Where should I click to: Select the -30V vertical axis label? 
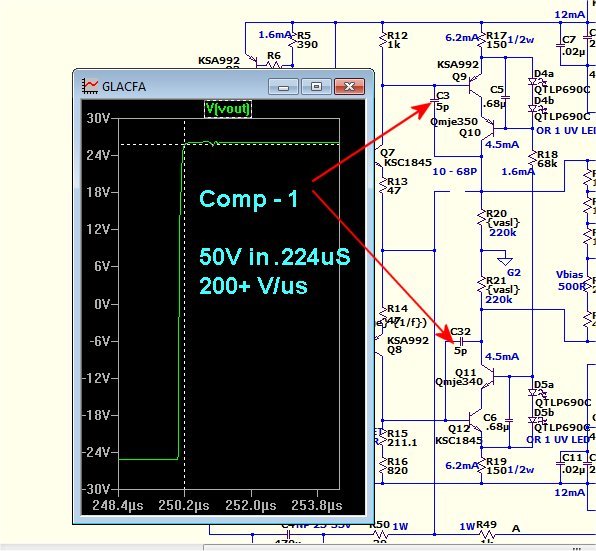96,489
